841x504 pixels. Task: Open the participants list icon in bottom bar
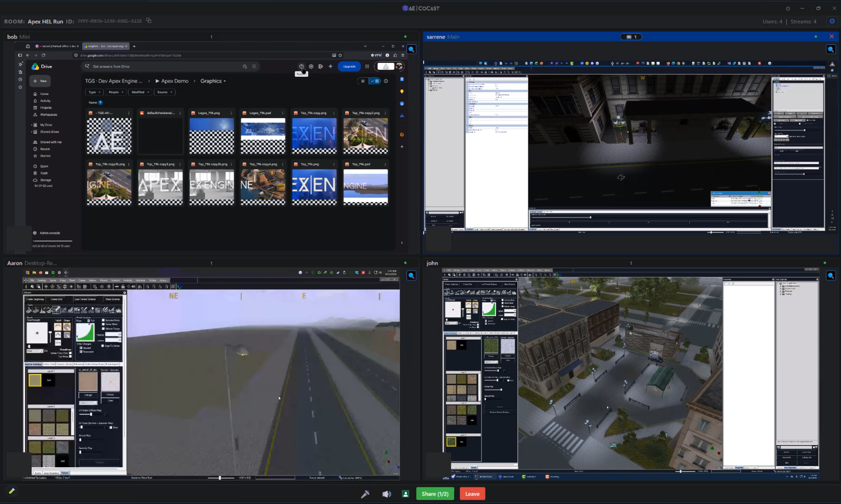click(405, 494)
